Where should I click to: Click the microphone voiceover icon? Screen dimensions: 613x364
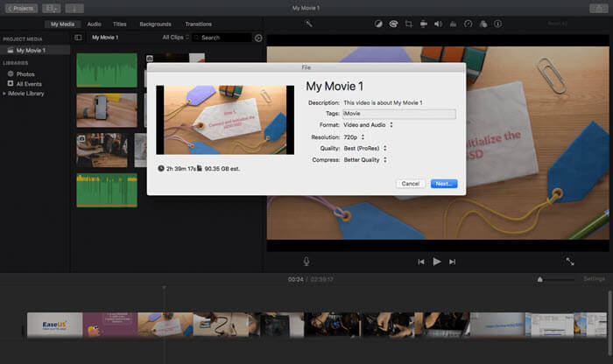(306, 261)
